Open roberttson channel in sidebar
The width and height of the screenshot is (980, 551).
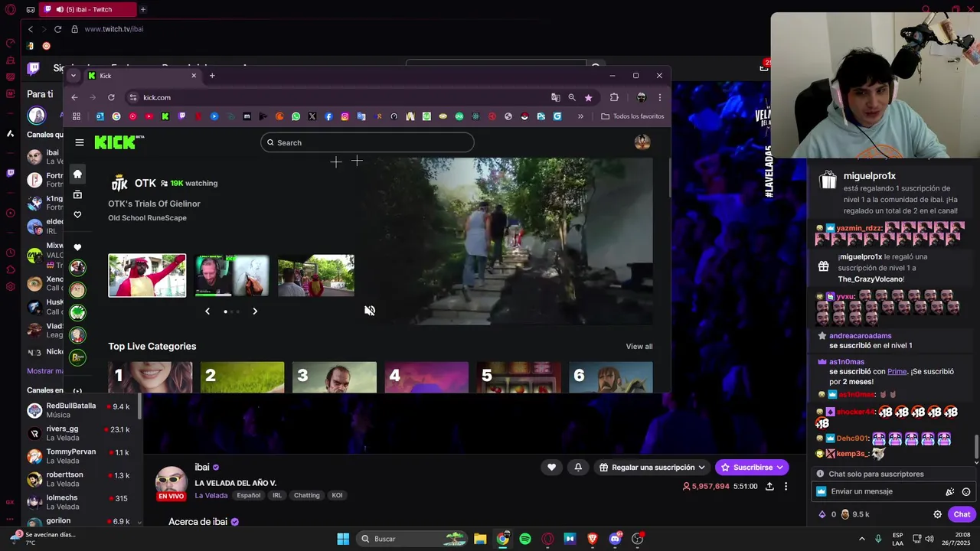(x=83, y=479)
